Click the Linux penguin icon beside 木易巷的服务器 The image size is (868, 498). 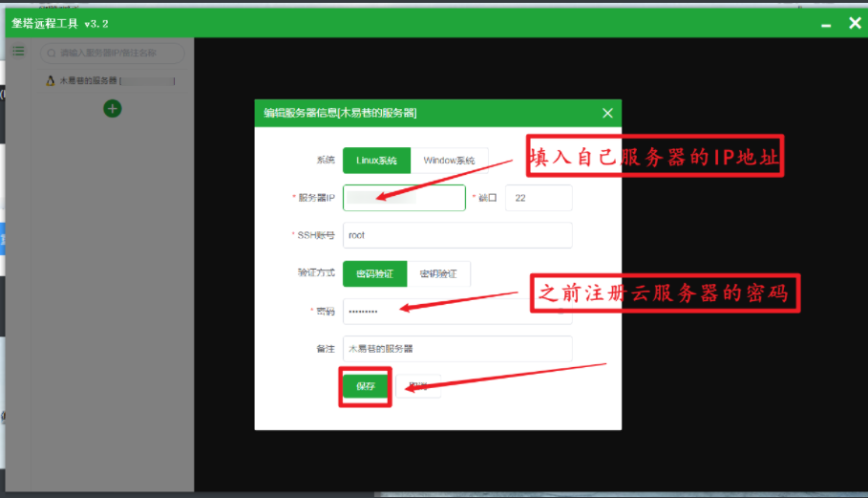tap(51, 81)
